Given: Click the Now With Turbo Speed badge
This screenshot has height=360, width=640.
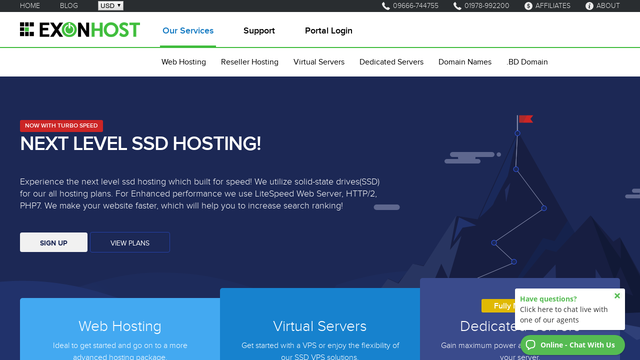Looking at the screenshot, I should pos(61,126).
